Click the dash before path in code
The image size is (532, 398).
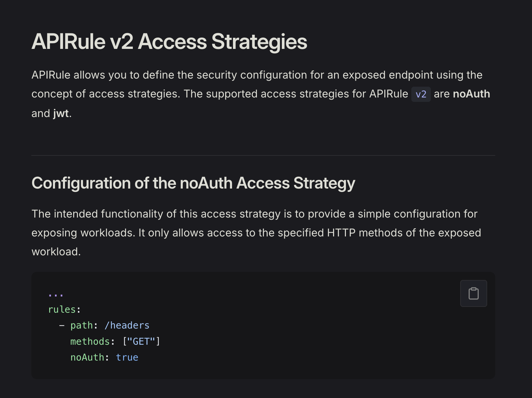pos(62,325)
